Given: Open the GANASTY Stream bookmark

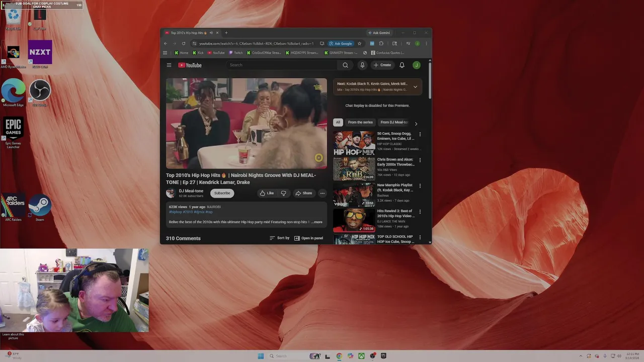Looking at the screenshot, I should tap(340, 52).
